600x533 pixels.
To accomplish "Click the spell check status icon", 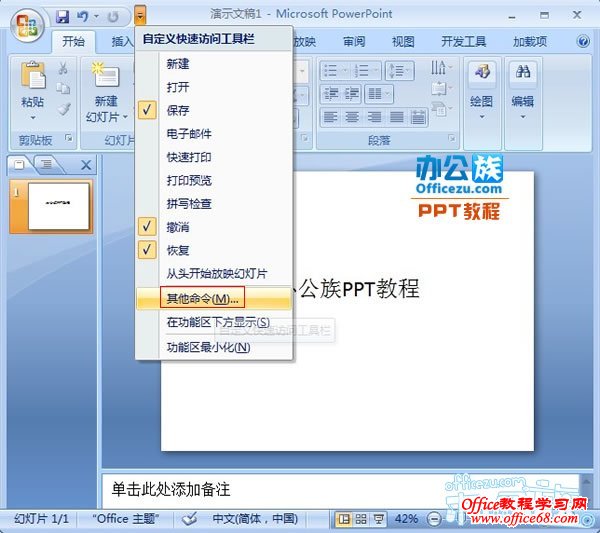I will [190, 519].
